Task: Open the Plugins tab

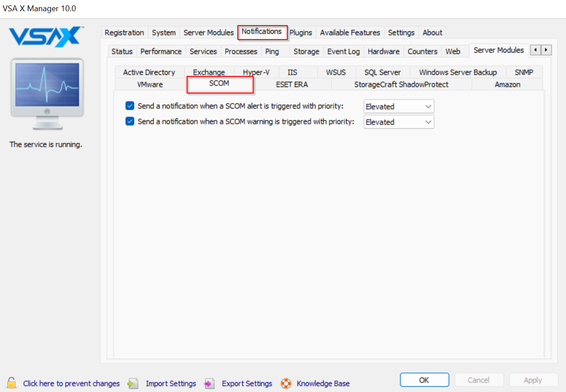Action: pyautogui.click(x=301, y=32)
